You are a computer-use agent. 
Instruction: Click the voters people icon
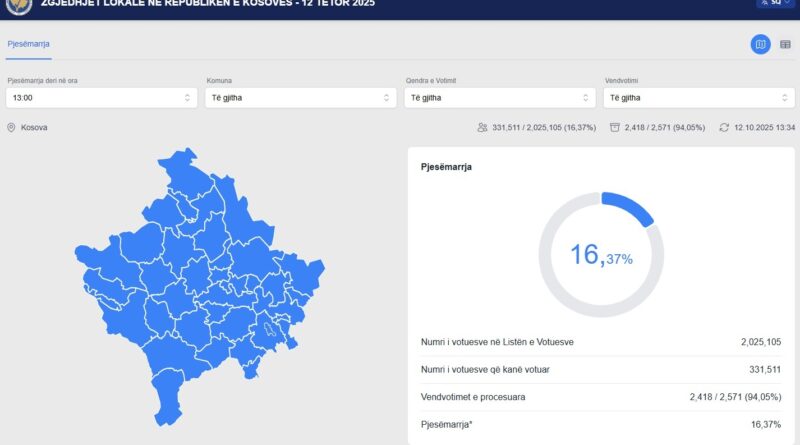pos(483,128)
